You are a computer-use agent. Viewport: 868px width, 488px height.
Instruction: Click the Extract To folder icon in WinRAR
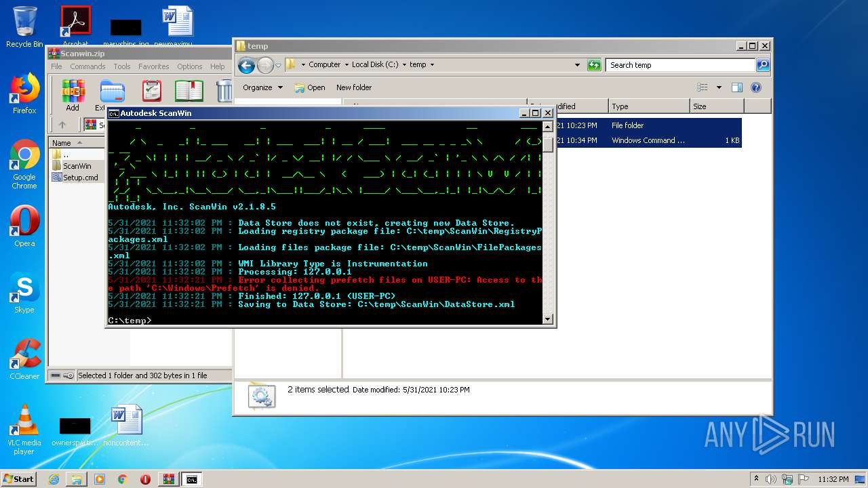pos(112,91)
